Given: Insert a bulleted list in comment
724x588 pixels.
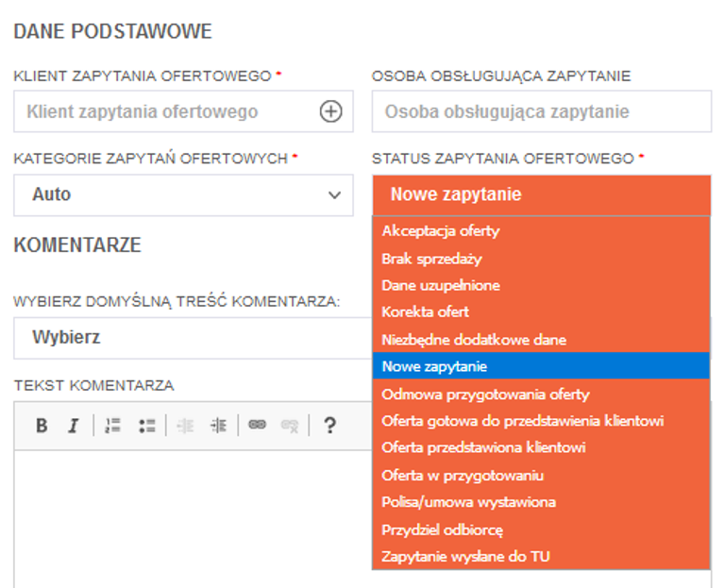Looking at the screenshot, I should tap(146, 426).
